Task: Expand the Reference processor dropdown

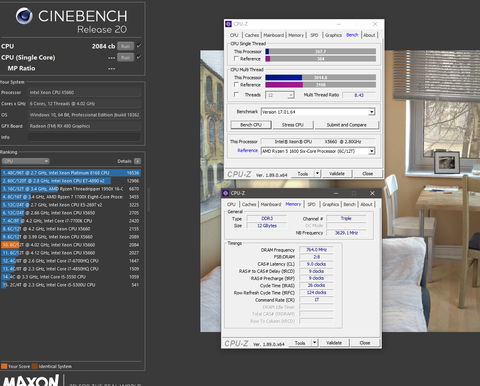Action: point(371,151)
